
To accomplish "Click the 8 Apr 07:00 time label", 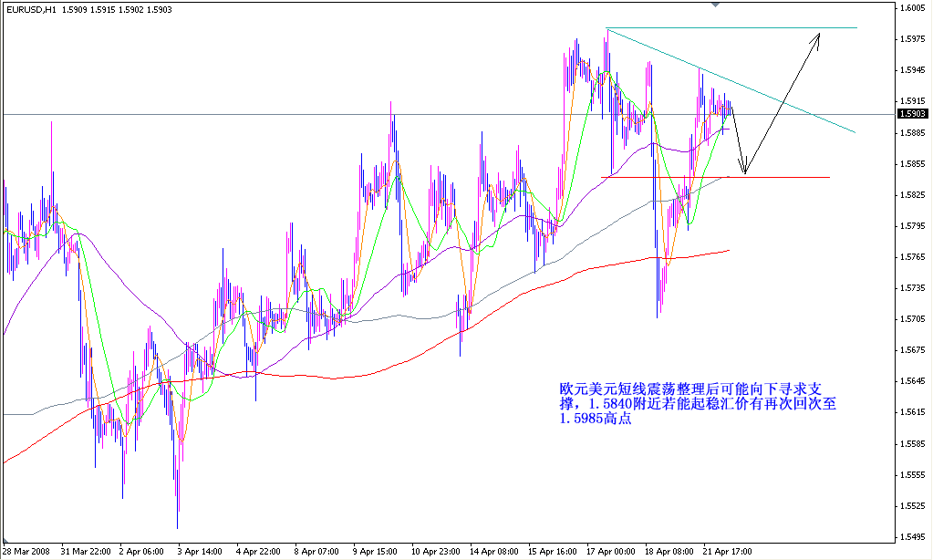I will [x=316, y=552].
